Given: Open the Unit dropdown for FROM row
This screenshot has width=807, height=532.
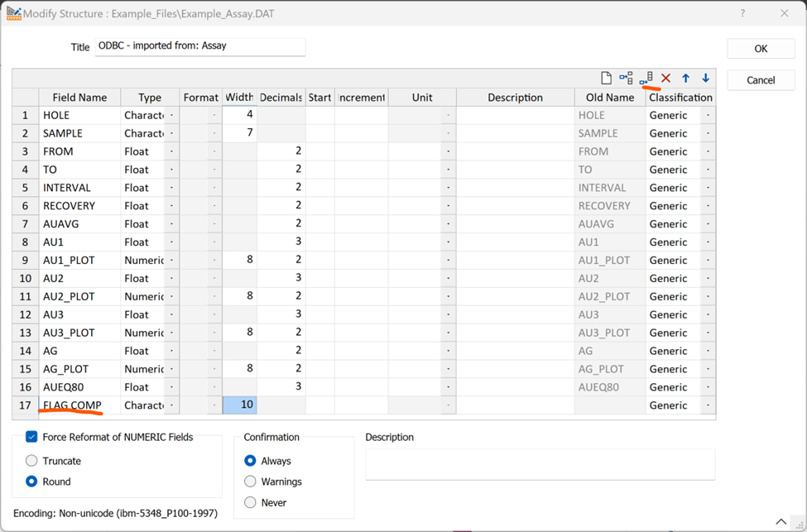Looking at the screenshot, I should (x=447, y=151).
